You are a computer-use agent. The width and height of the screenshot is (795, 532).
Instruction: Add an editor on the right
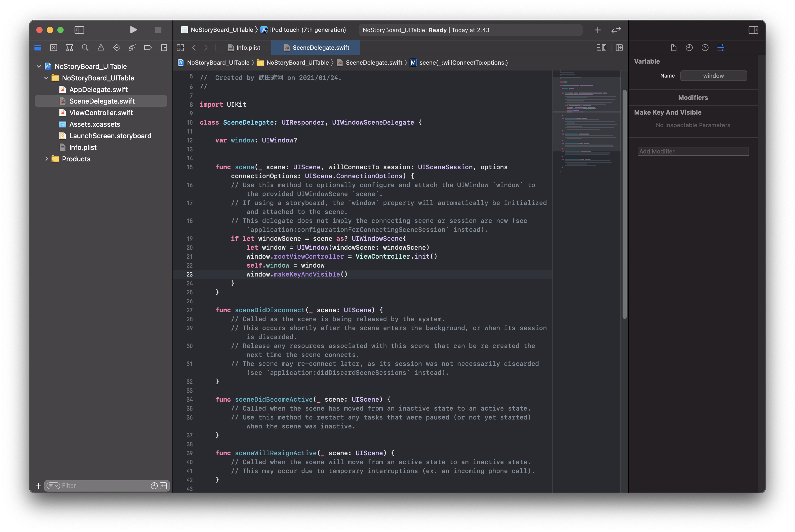point(619,48)
